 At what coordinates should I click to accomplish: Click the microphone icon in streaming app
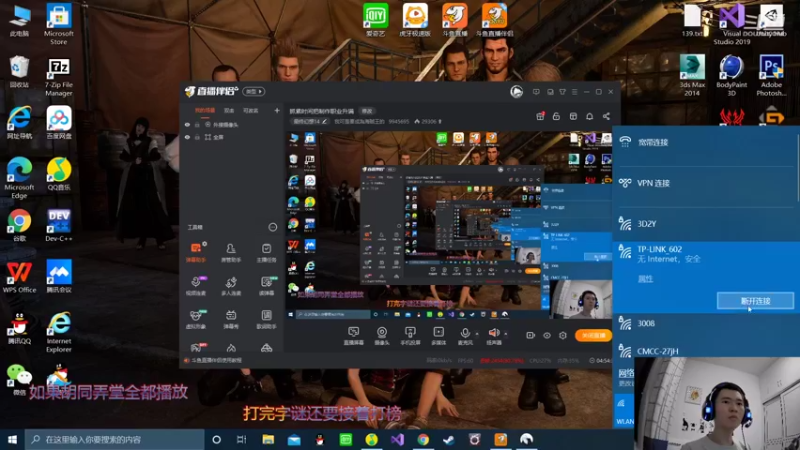point(465,333)
